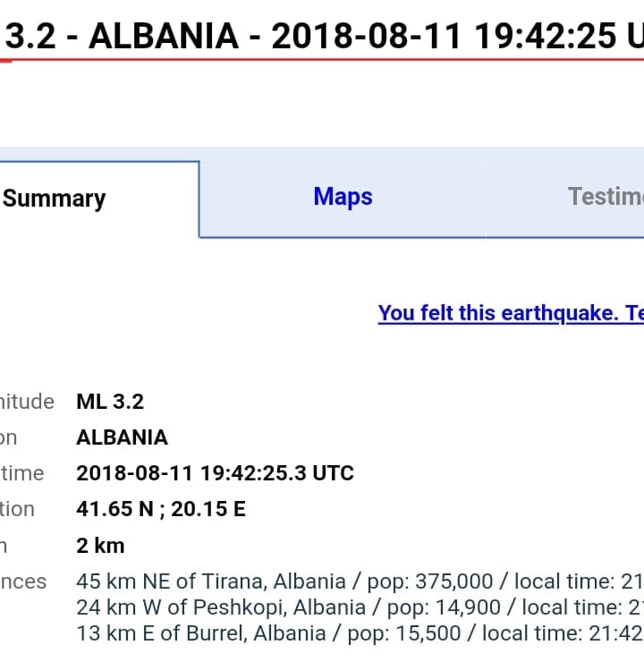This screenshot has width=644, height=662.
Task: Click the Albania earthquake page title heading
Action: point(324,36)
